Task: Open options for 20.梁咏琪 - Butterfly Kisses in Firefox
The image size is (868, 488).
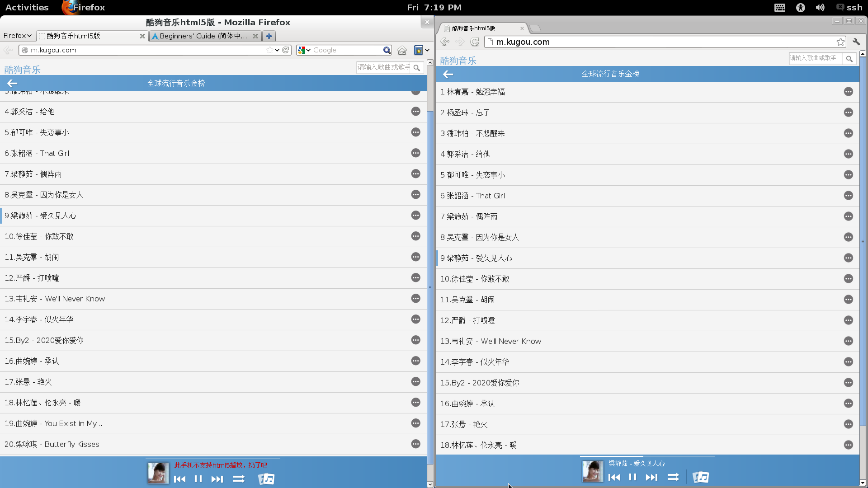Action: [x=416, y=444]
